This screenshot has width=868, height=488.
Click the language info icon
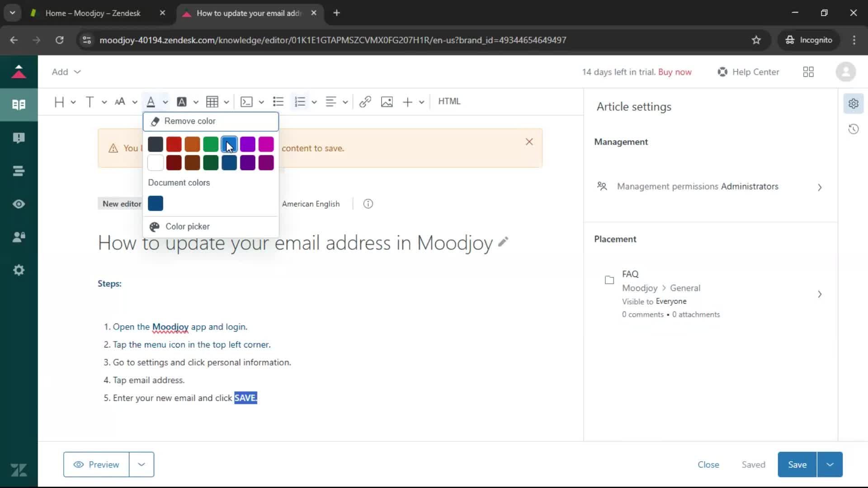click(368, 204)
